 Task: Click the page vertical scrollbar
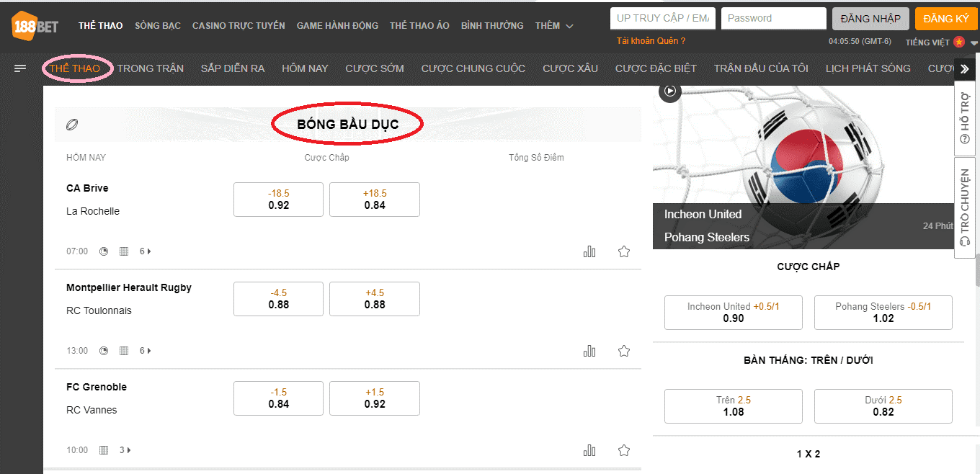977,269
